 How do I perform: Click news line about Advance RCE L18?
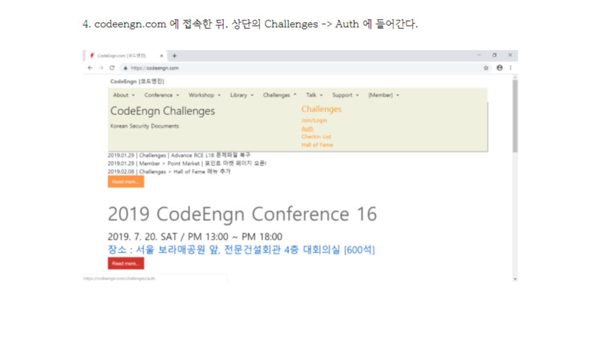(179, 156)
